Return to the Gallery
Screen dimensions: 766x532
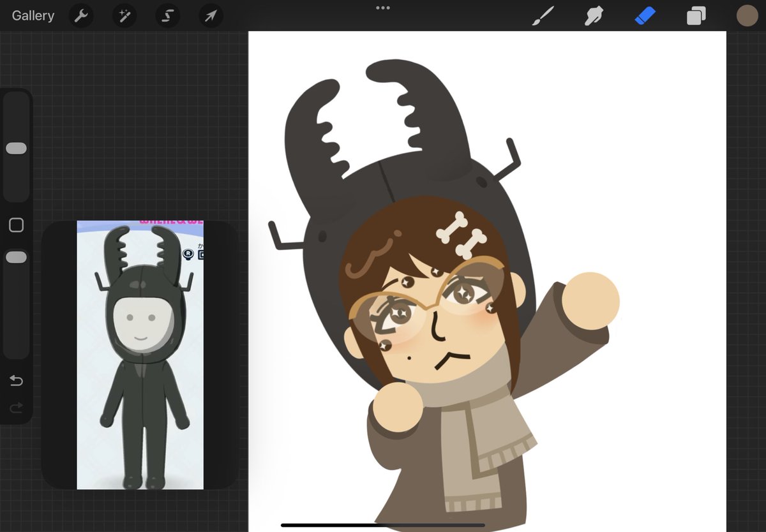[x=33, y=16]
